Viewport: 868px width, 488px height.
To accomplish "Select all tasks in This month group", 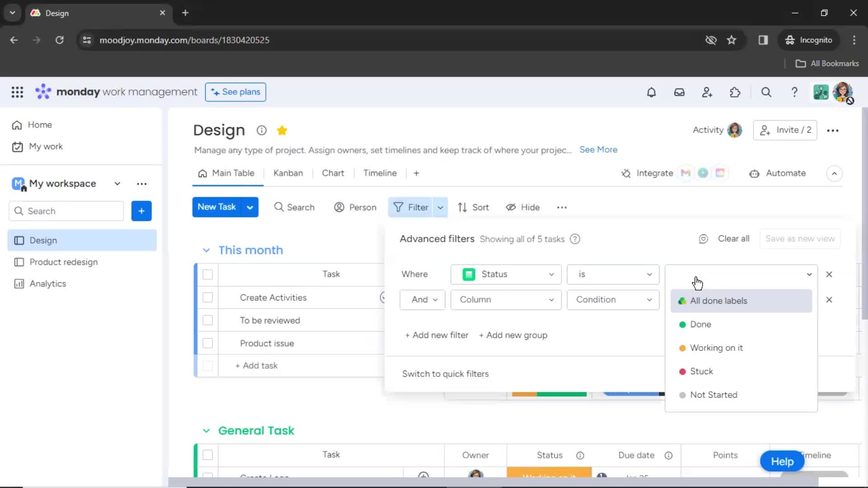I will [208, 275].
